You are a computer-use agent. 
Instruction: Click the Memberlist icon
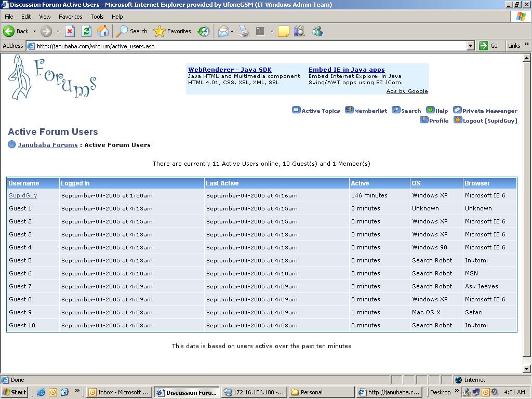[x=349, y=110]
